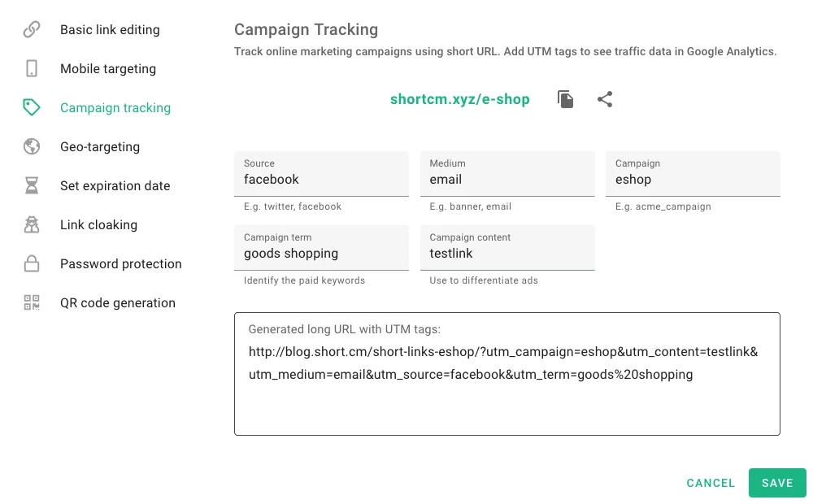
Task: Focus the Source field containing facebook
Action: click(x=321, y=180)
